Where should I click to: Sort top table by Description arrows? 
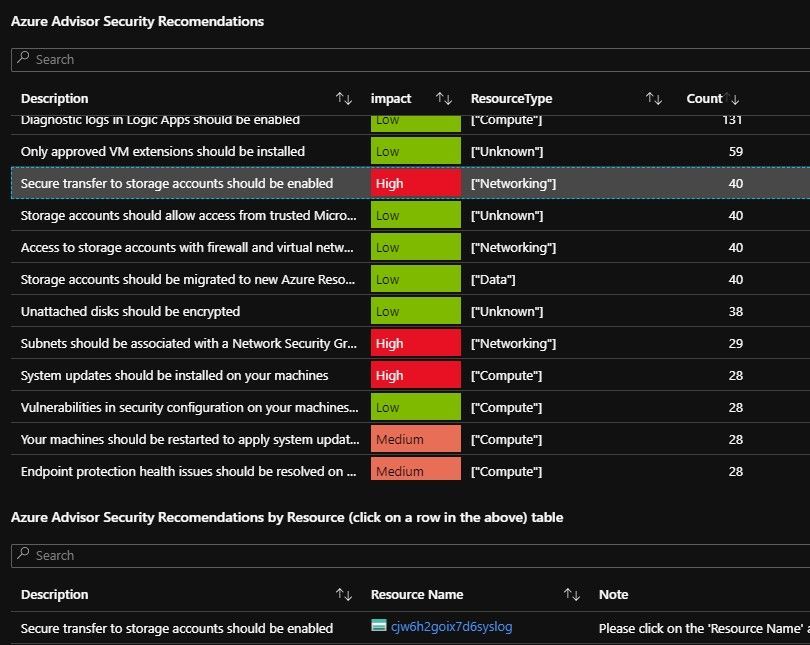click(x=344, y=98)
